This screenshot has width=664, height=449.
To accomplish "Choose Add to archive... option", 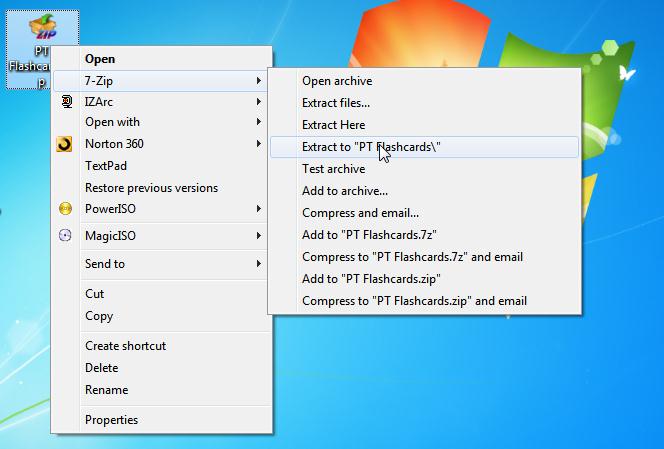I will point(424,191).
